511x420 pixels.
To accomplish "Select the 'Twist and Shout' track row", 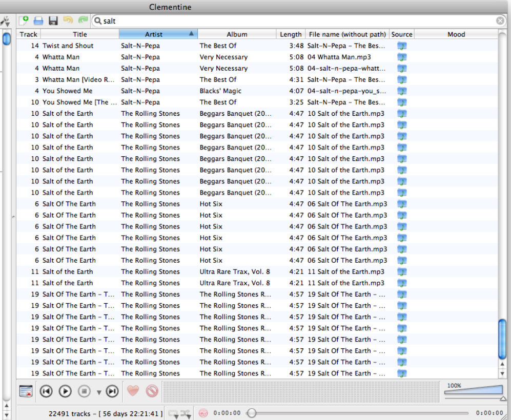I will point(257,46).
